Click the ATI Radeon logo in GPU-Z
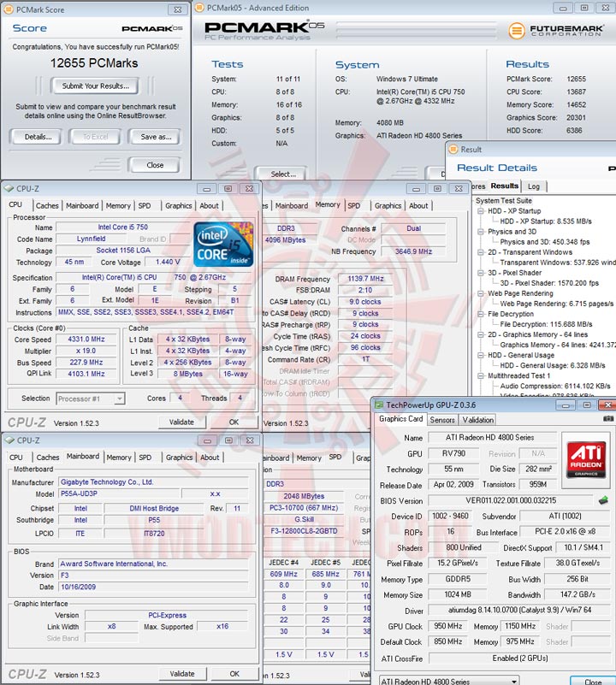 585,459
